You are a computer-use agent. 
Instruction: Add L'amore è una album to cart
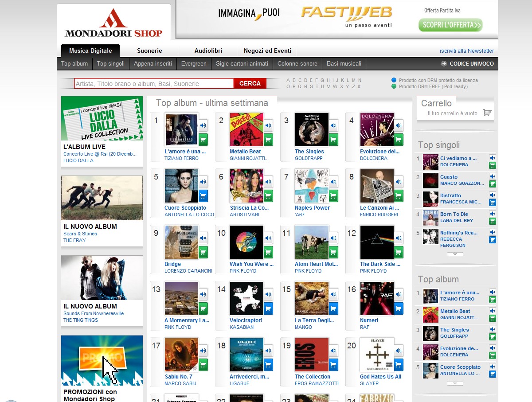click(x=203, y=140)
